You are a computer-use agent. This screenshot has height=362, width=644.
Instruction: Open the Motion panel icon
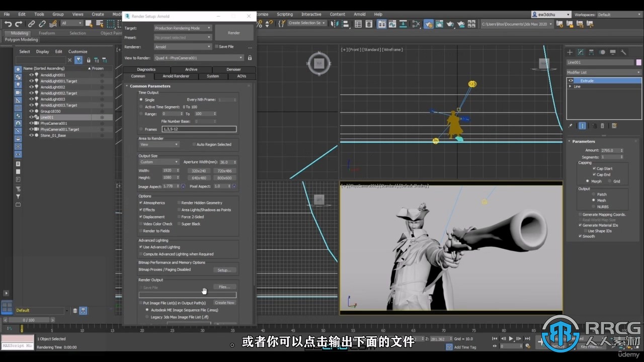(602, 52)
